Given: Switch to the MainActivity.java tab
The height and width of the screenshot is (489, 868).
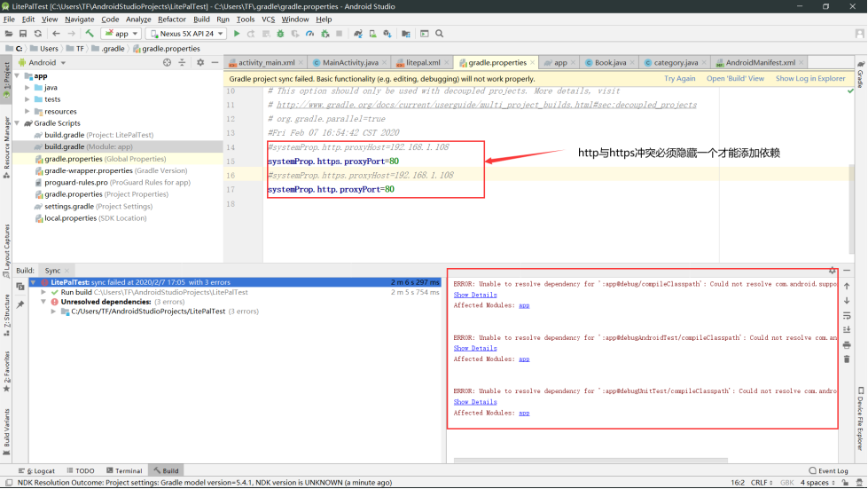Looking at the screenshot, I should coord(350,63).
